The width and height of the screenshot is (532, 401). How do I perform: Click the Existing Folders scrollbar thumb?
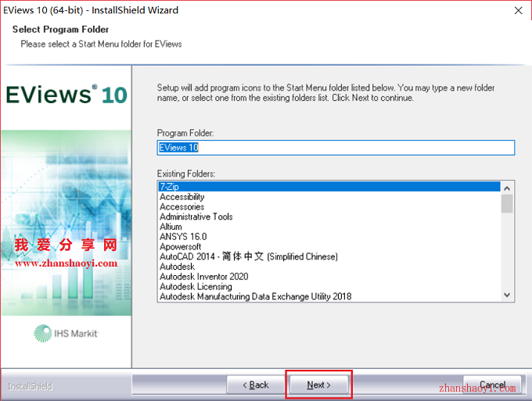(507, 204)
